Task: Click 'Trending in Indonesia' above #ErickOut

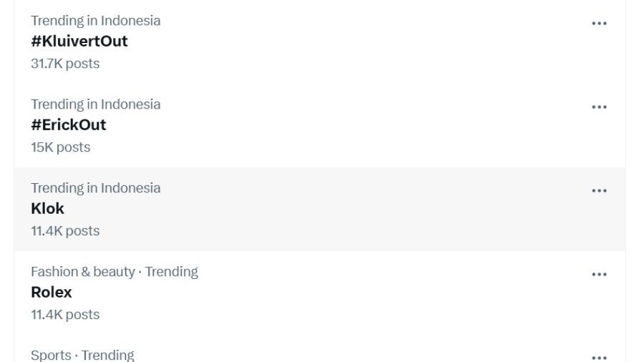Action: [96, 104]
